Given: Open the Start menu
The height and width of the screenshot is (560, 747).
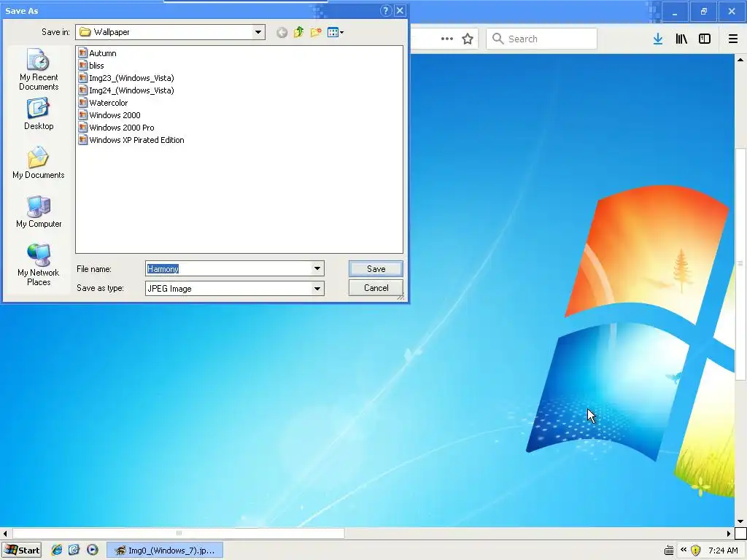Looking at the screenshot, I should 22,550.
